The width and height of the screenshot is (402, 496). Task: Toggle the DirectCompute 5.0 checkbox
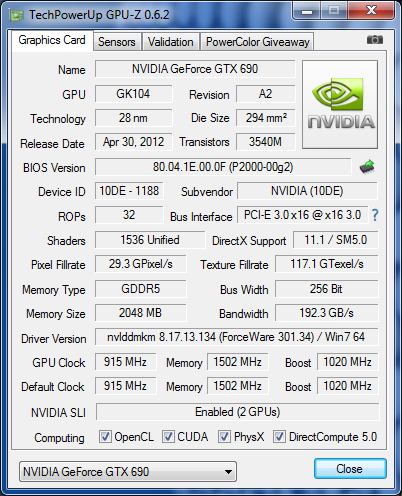[x=279, y=436]
